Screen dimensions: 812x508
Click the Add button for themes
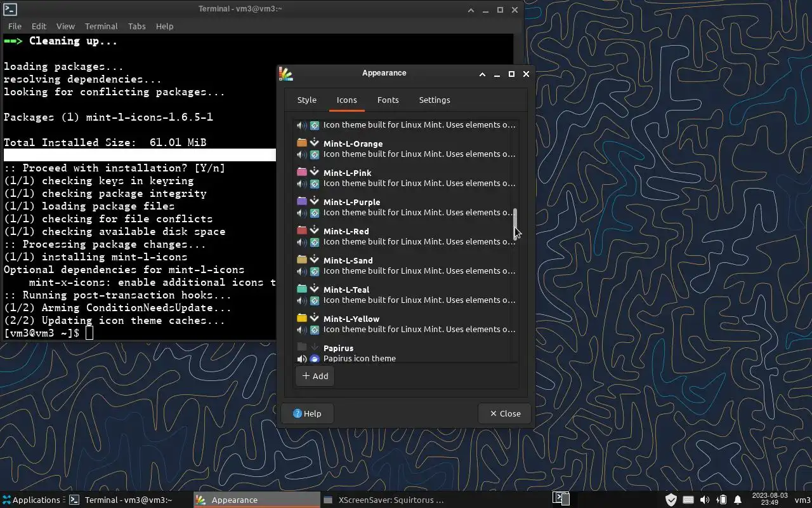click(x=315, y=376)
